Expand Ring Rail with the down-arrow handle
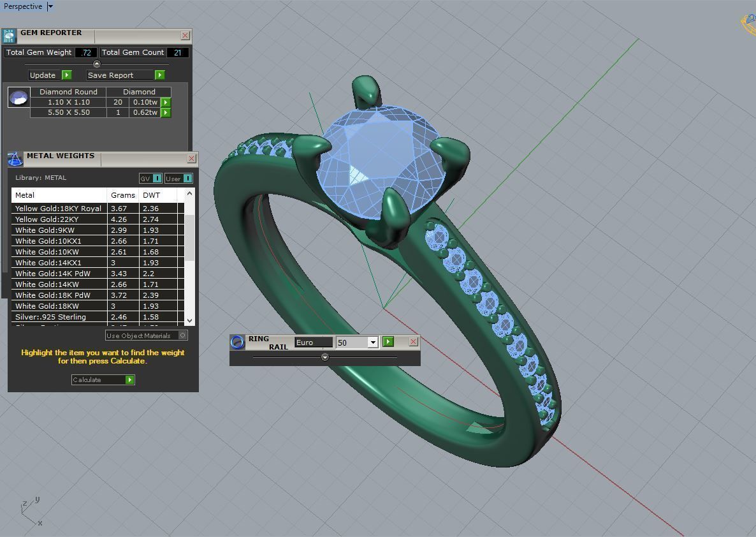 coord(325,357)
